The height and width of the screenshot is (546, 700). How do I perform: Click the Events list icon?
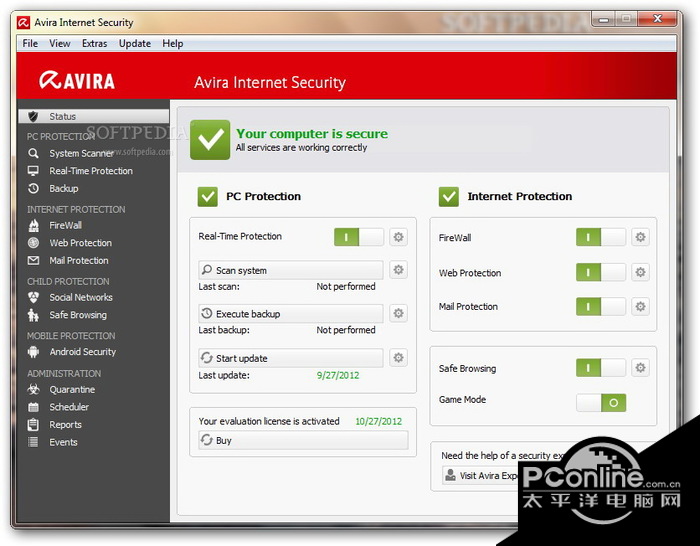click(33, 442)
